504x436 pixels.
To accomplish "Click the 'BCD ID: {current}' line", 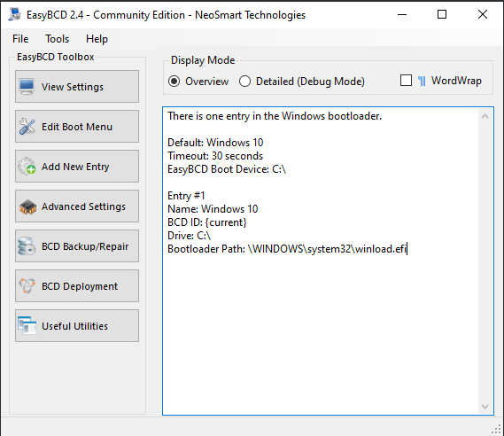I will click(207, 222).
